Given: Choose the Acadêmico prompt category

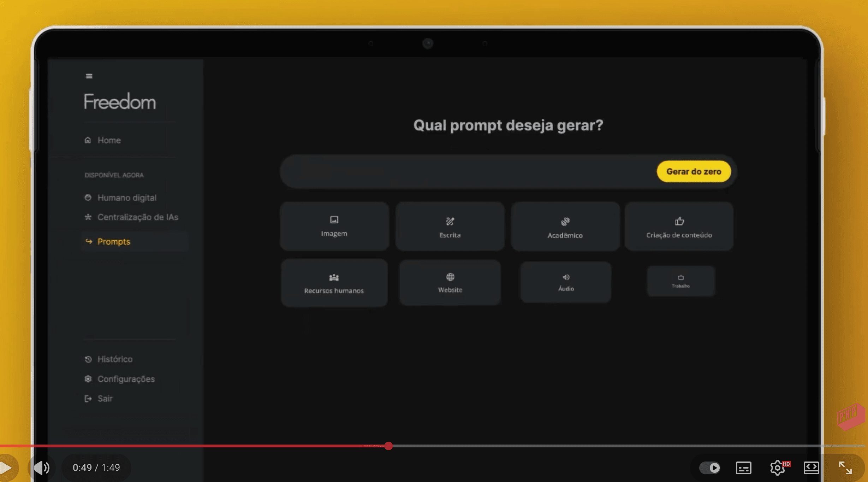Looking at the screenshot, I should [565, 227].
